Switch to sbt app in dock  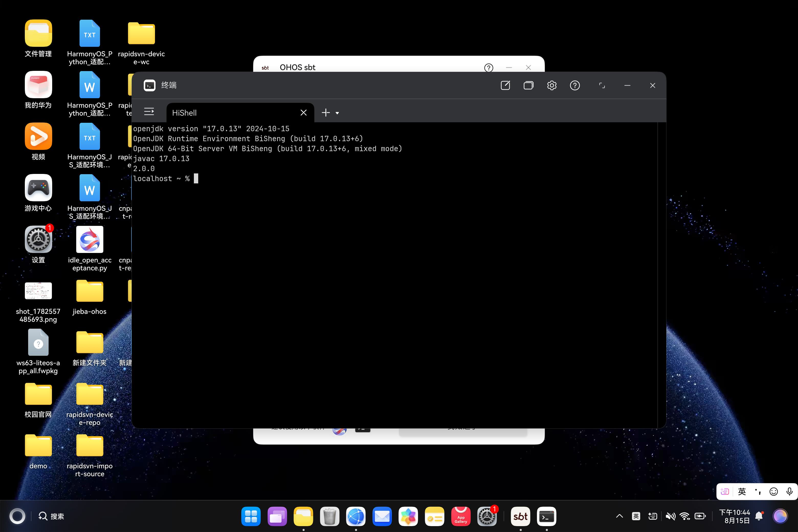click(520, 516)
